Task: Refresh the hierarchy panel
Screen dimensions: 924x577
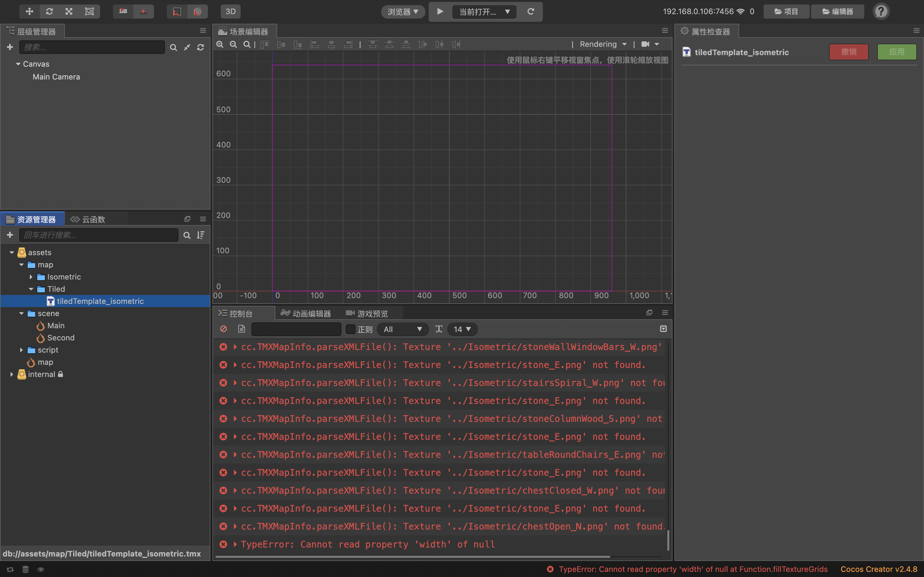Action: 201,47
